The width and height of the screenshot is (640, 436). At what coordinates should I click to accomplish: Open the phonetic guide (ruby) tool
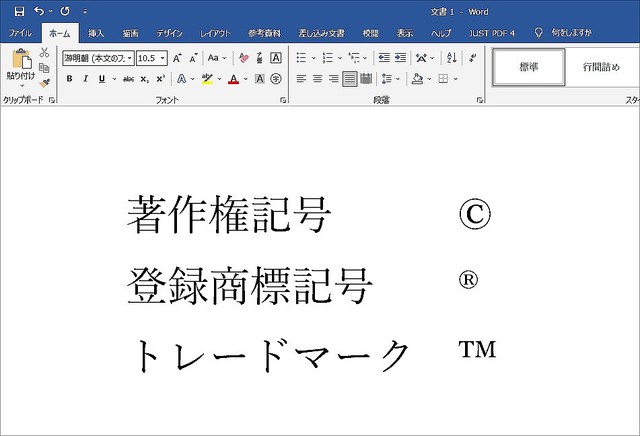(260, 58)
